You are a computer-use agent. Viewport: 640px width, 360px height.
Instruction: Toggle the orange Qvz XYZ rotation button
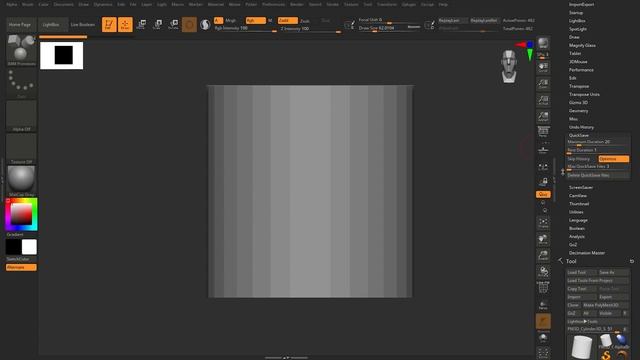point(543,194)
